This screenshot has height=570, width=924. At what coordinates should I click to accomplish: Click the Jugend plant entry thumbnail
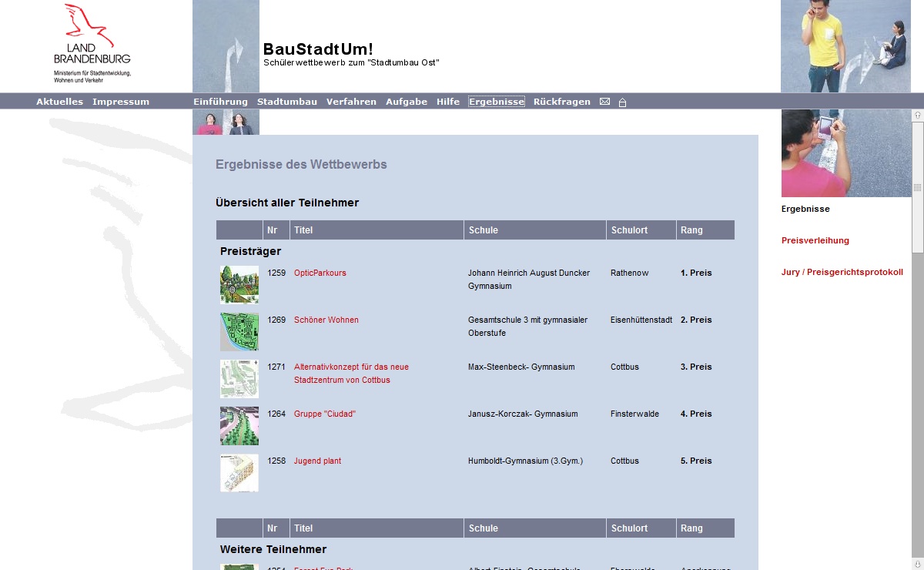239,473
